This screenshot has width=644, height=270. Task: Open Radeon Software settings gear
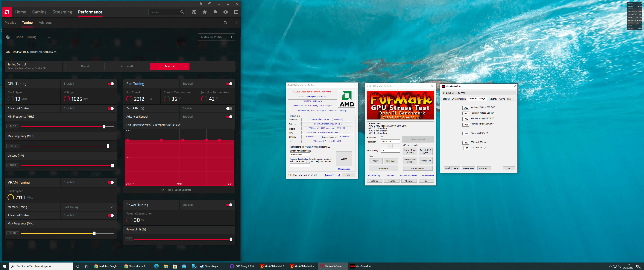point(226,12)
